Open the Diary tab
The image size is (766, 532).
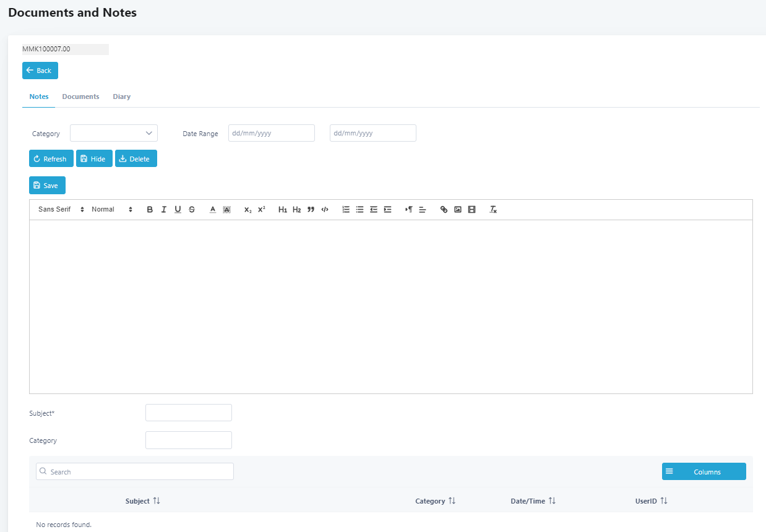121,97
